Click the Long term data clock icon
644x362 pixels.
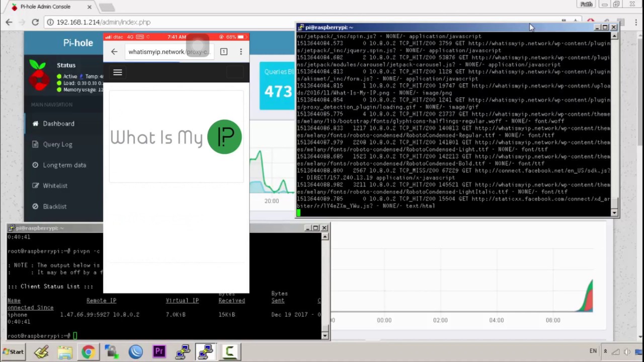35,165
